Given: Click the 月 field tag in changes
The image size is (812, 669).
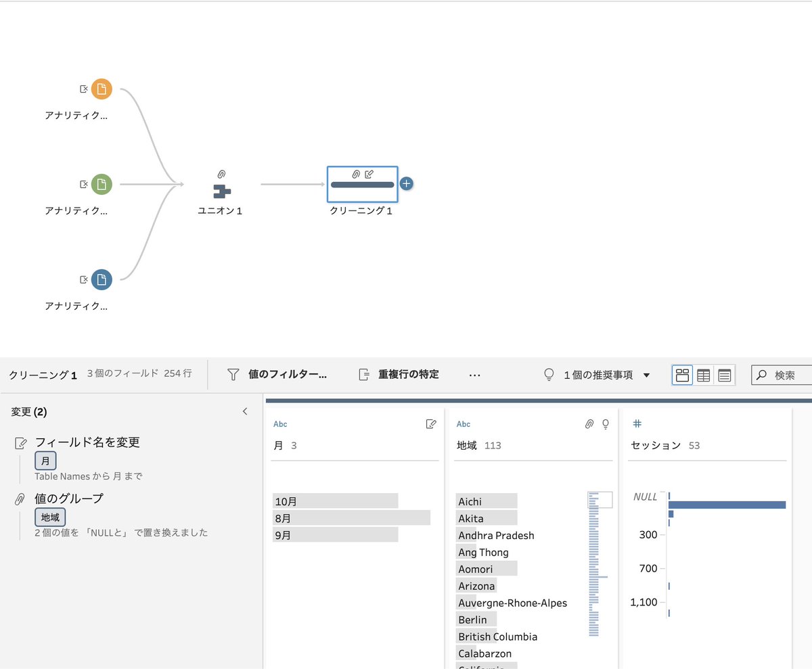Looking at the screenshot, I should click(45, 461).
